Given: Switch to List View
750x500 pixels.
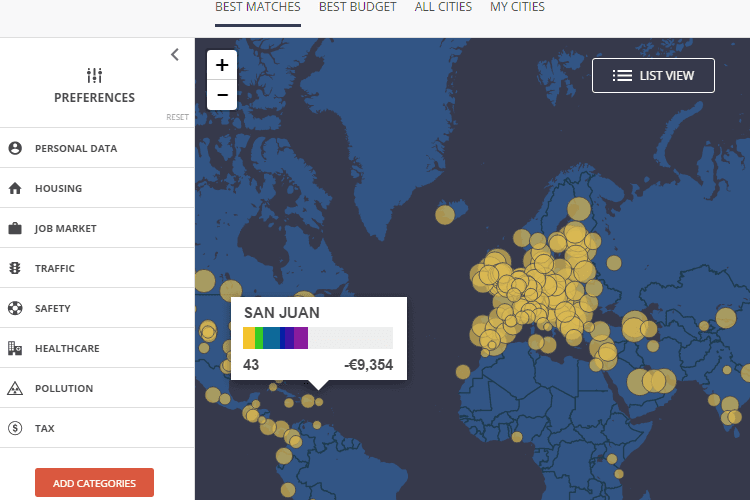Looking at the screenshot, I should point(653,76).
